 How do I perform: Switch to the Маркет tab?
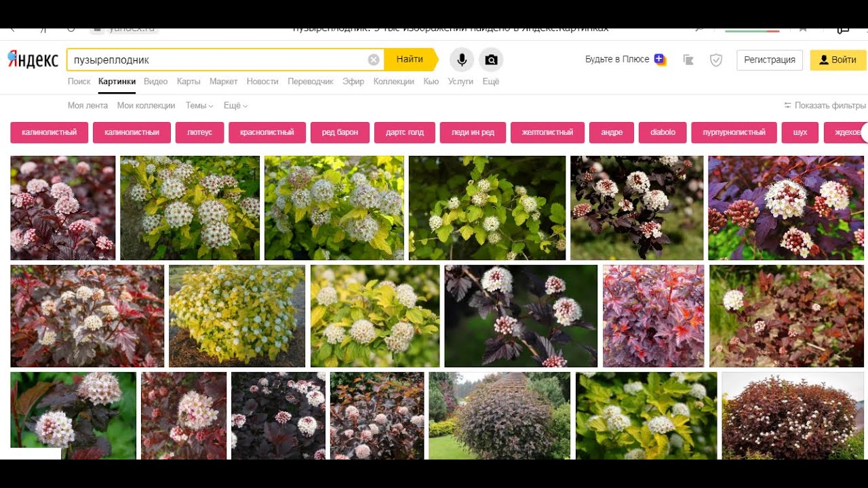(223, 81)
